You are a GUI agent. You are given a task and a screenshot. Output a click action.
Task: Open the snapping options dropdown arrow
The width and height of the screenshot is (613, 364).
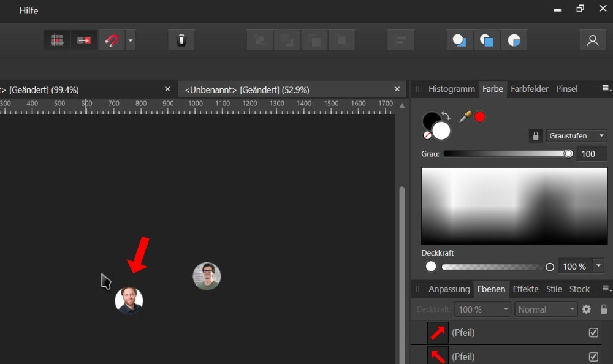(131, 40)
